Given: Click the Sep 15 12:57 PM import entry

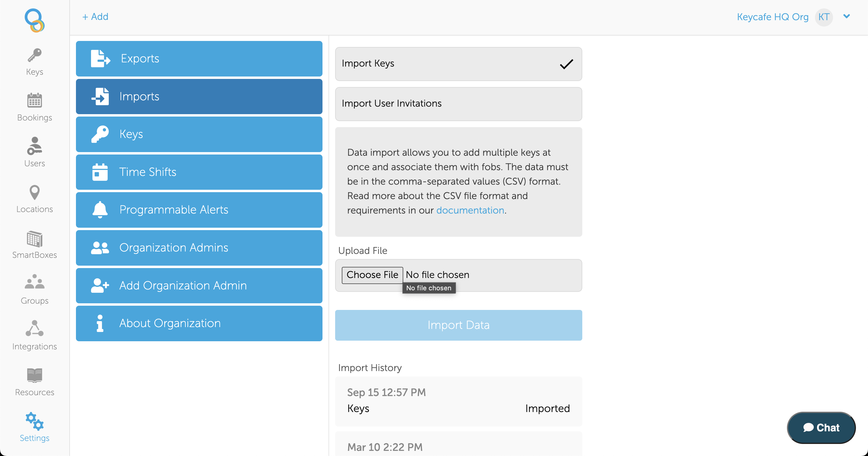Looking at the screenshot, I should point(459,401).
